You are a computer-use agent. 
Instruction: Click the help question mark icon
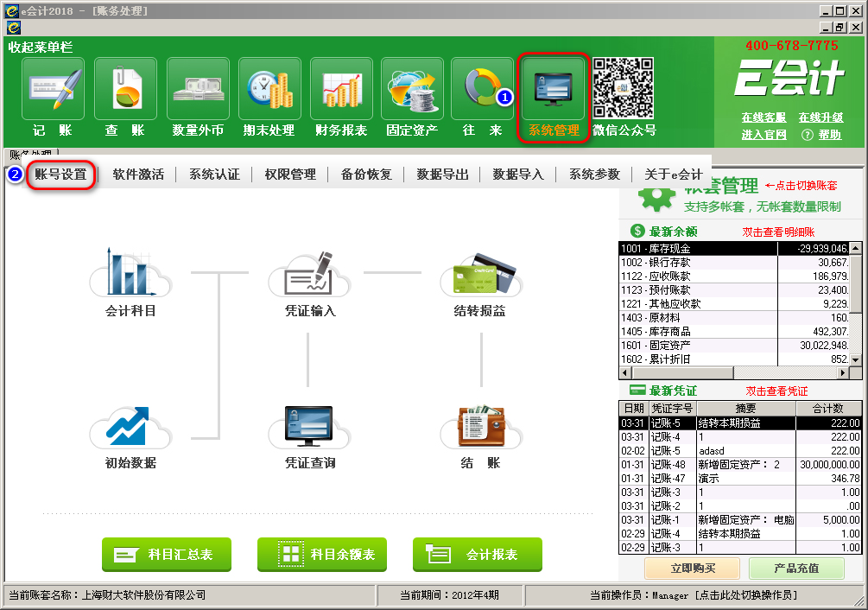point(807,135)
